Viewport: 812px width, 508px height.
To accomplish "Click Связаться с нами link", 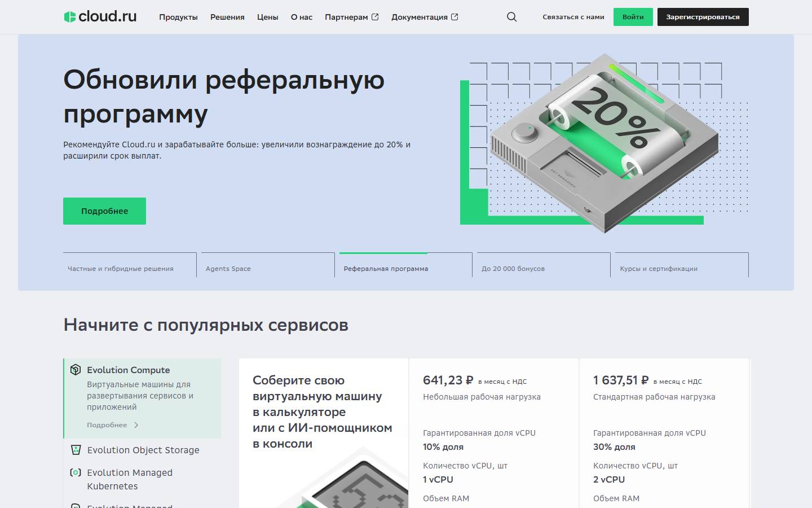I will (573, 17).
